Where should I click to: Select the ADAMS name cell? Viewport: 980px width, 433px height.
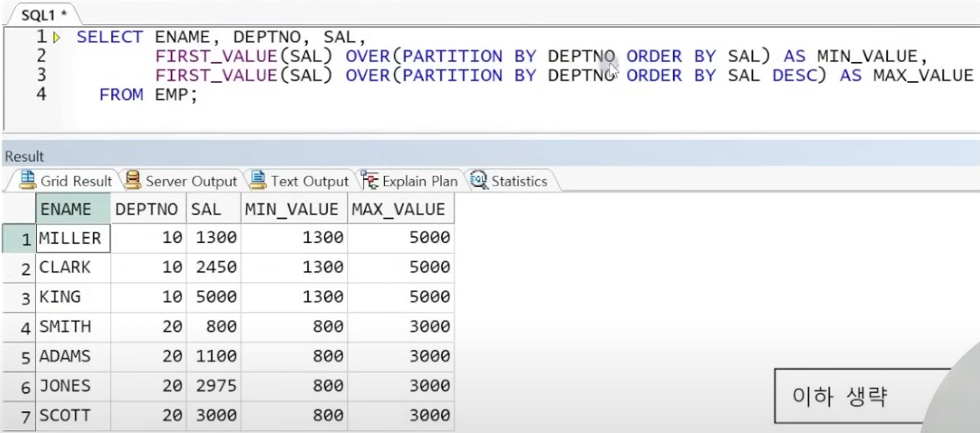[73, 357]
